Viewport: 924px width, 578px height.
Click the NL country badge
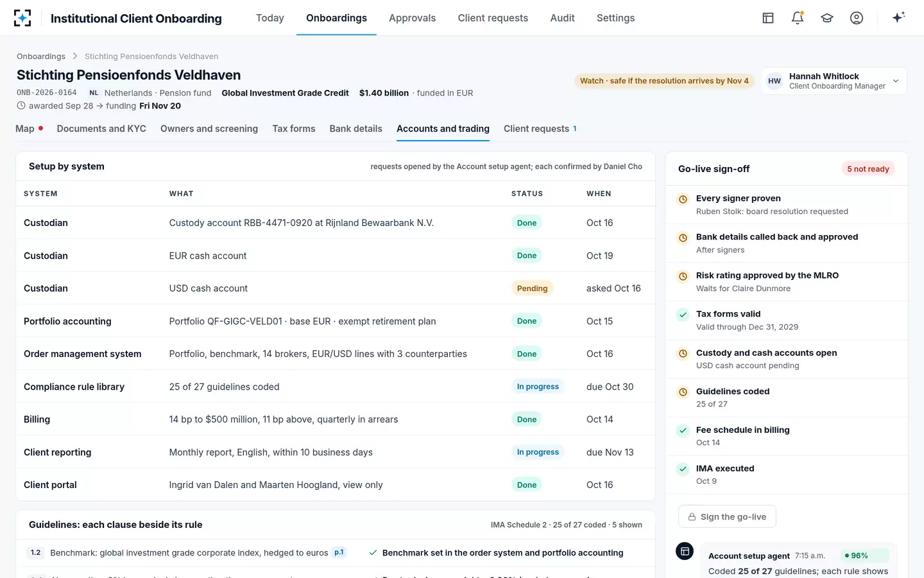[94, 92]
